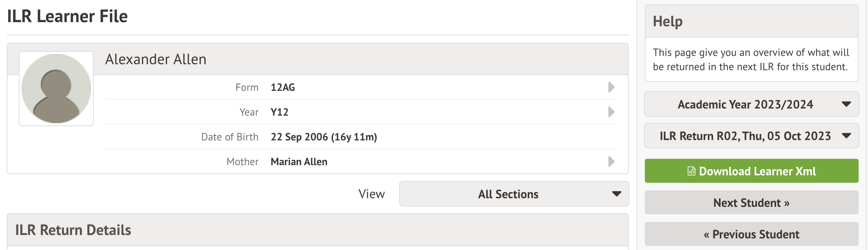
Task: Click the student name Alexander Allen
Action: tap(156, 59)
